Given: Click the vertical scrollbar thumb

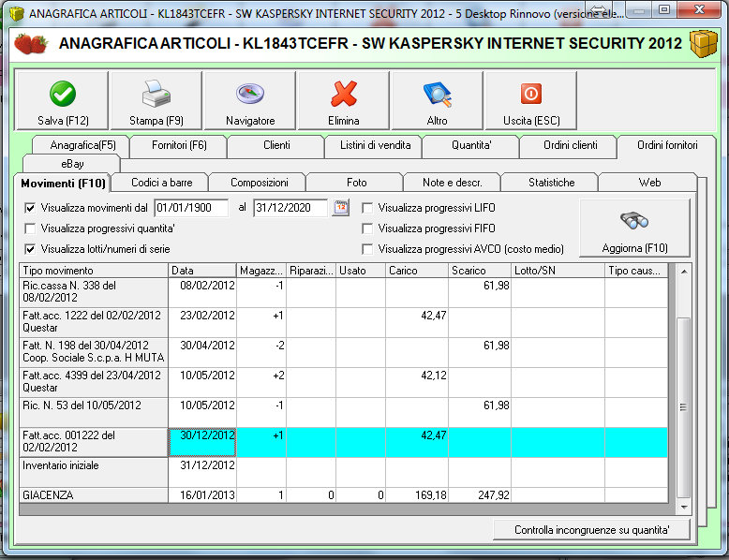Looking at the screenshot, I should (683, 407).
